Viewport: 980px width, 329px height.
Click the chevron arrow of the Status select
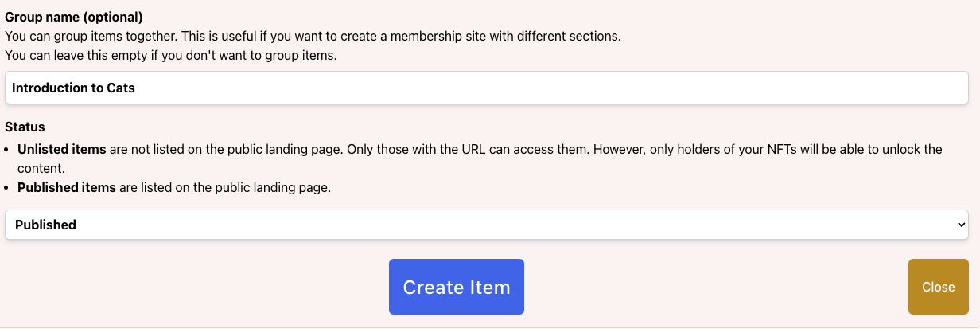click(x=959, y=225)
